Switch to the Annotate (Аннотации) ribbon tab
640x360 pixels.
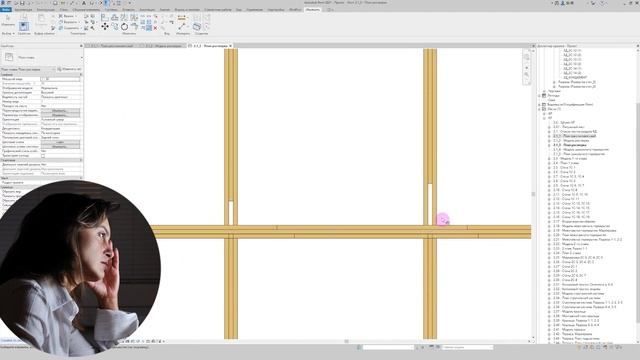coord(147,9)
